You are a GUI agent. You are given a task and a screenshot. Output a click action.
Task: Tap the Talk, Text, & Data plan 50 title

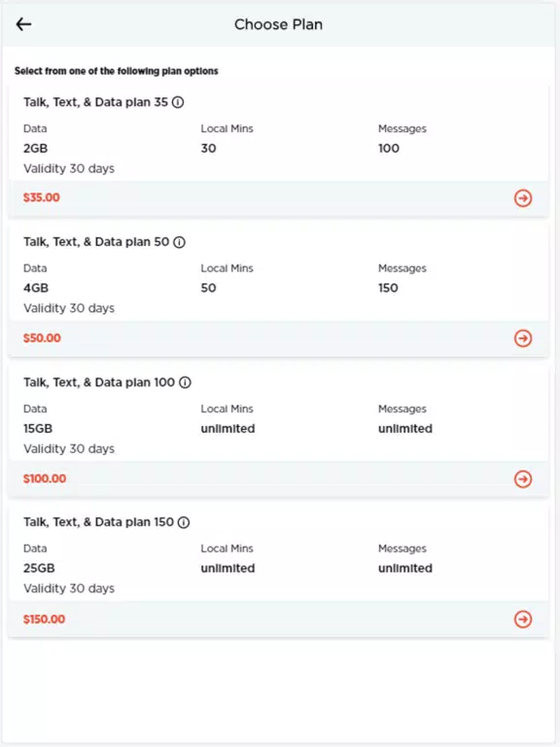(96, 242)
